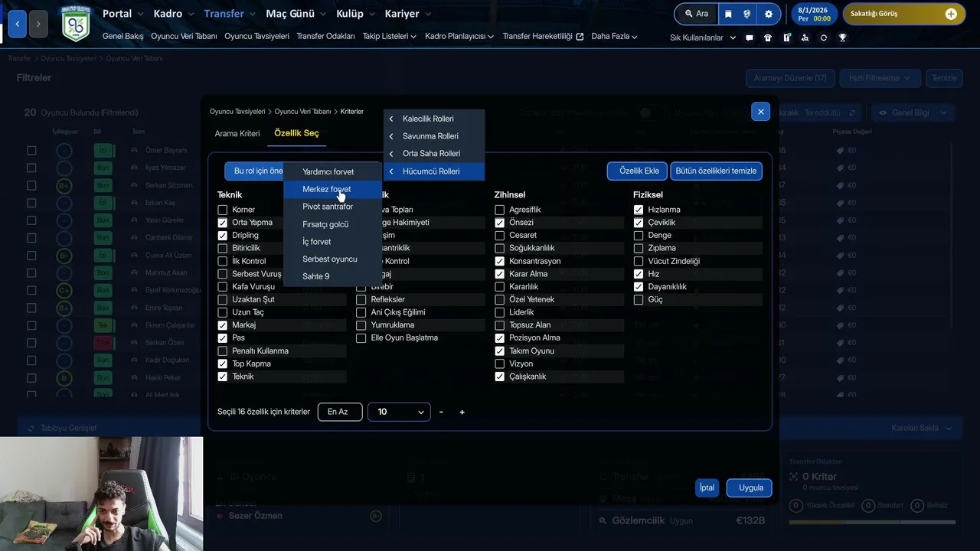Open Kalecilik Rolleri submenu
The width and height of the screenshot is (980, 551).
click(434, 119)
